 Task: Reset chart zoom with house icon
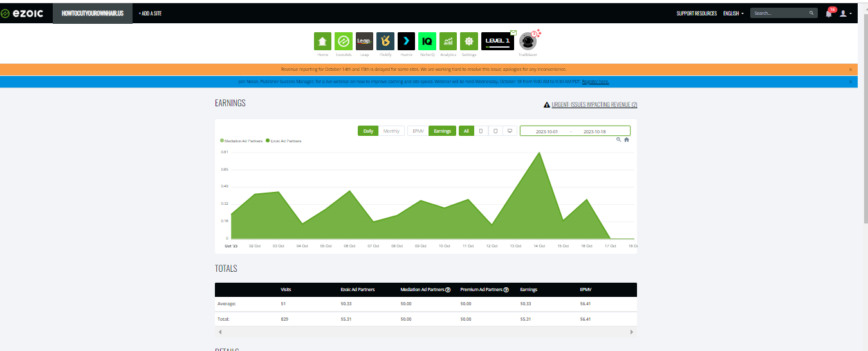(626, 139)
